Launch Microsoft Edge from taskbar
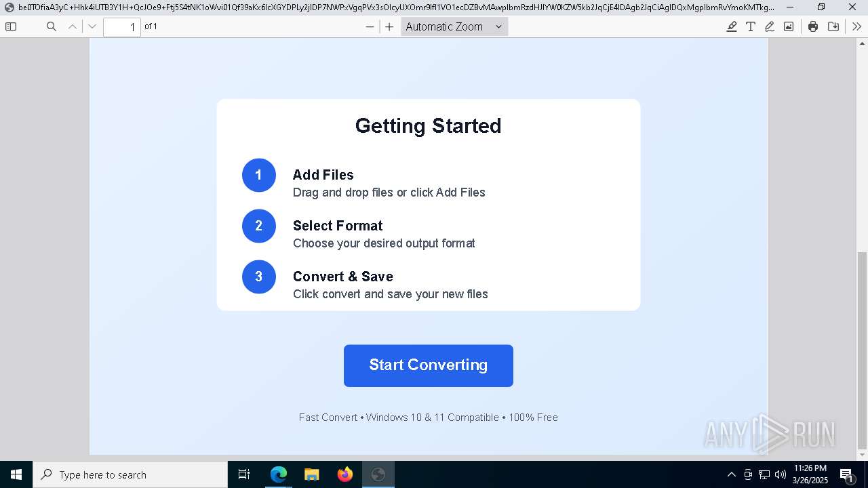The image size is (868, 488). click(x=279, y=474)
